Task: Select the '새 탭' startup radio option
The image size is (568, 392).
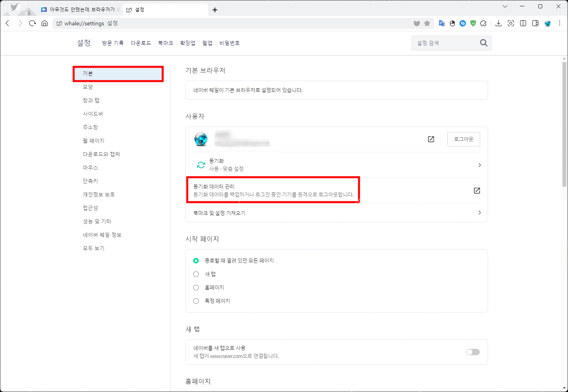Action: 196,274
